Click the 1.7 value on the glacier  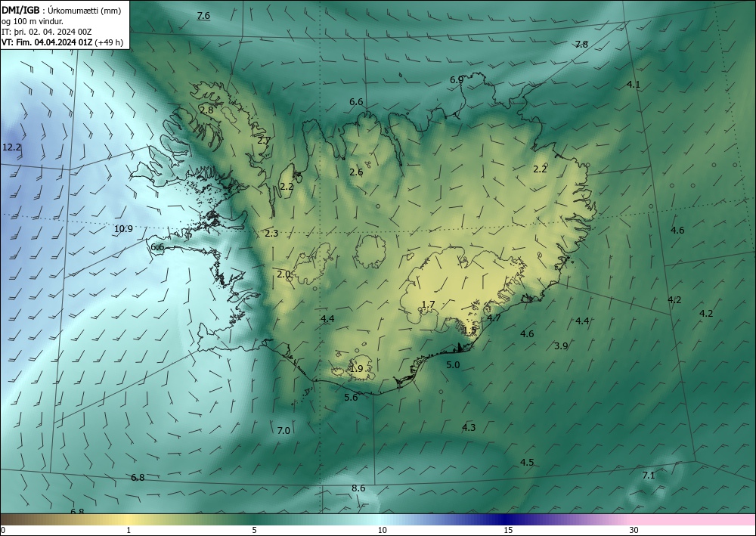[x=428, y=304]
